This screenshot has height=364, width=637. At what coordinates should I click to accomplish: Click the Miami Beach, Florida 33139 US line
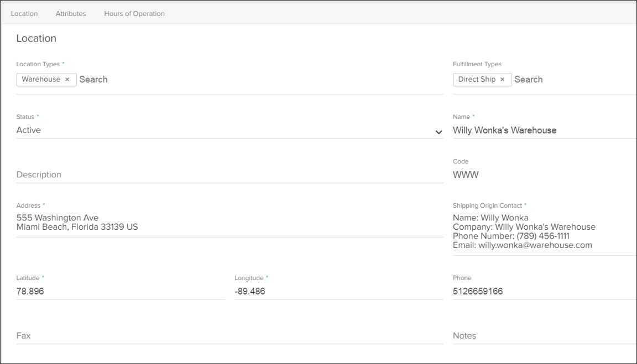click(77, 227)
